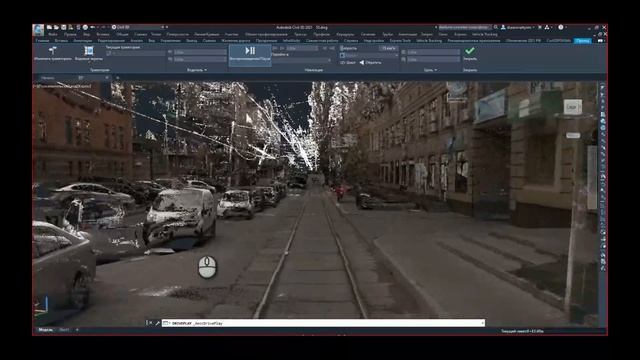Click the ribbon minimize toggle at tab row end
This screenshot has width=640, height=360.
(x=600, y=40)
